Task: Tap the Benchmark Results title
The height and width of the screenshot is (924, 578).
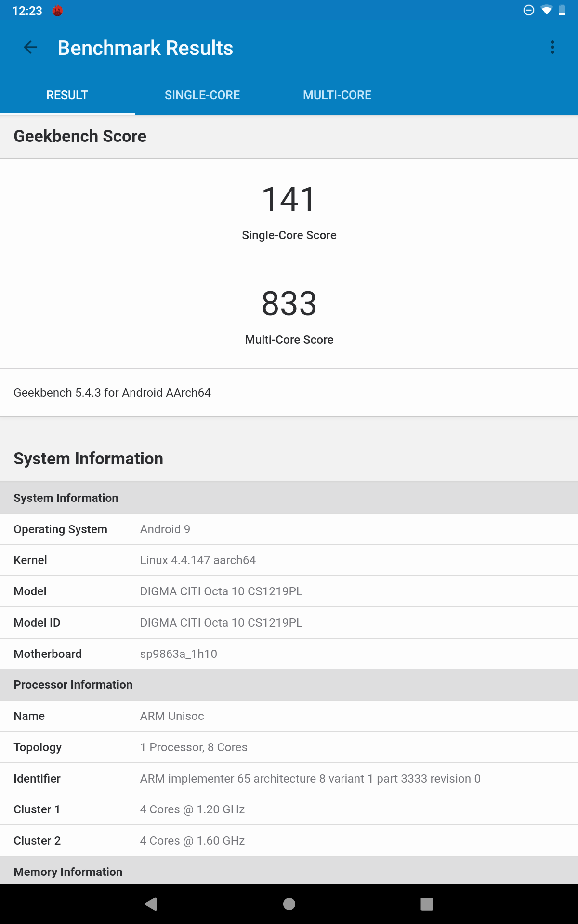Action: pos(145,48)
